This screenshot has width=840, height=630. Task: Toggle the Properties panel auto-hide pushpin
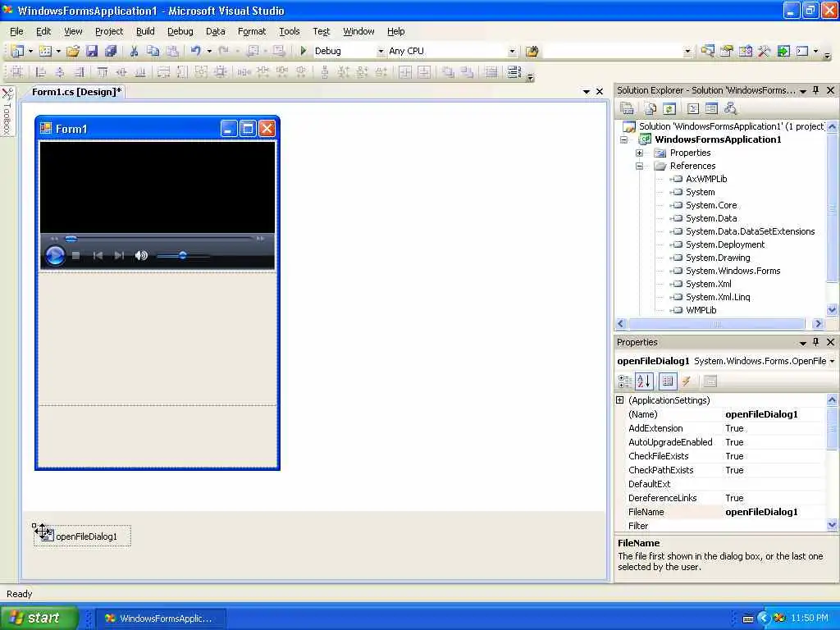816,342
